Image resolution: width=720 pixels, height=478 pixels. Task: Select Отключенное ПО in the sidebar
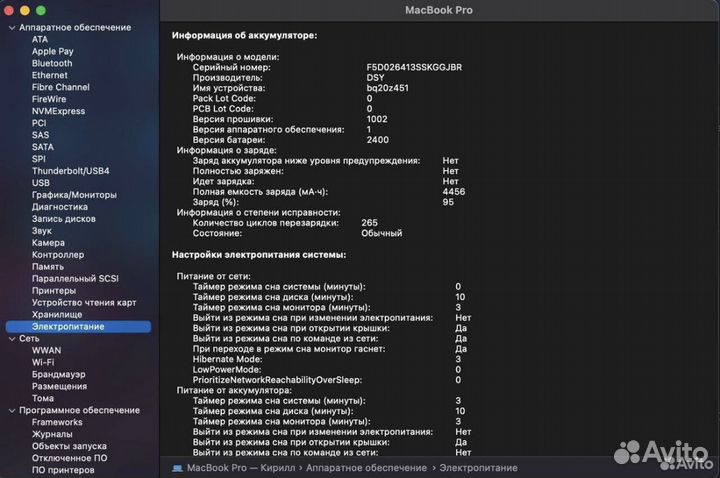69,458
